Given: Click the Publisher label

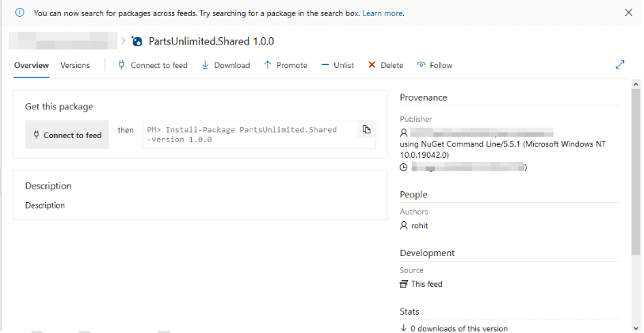Looking at the screenshot, I should click(x=416, y=119).
